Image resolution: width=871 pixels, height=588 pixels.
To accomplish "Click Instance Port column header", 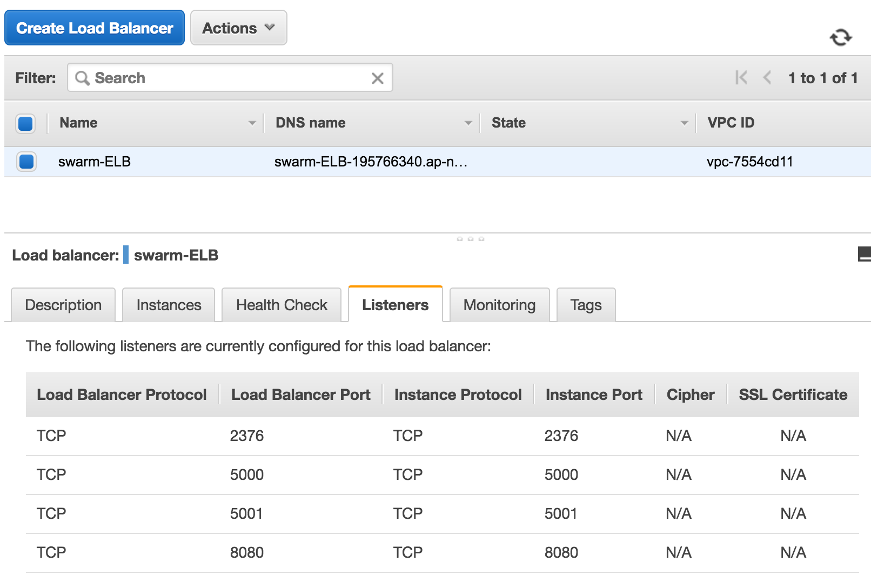I will click(594, 395).
